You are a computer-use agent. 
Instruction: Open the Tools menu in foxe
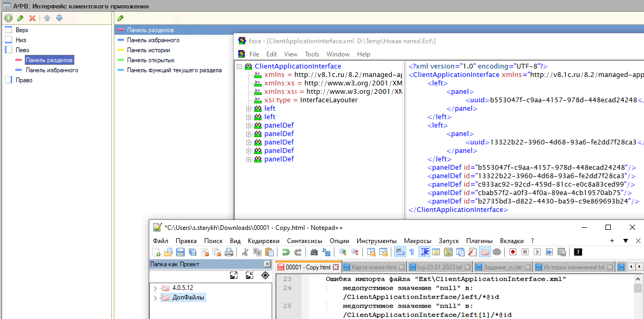point(312,54)
